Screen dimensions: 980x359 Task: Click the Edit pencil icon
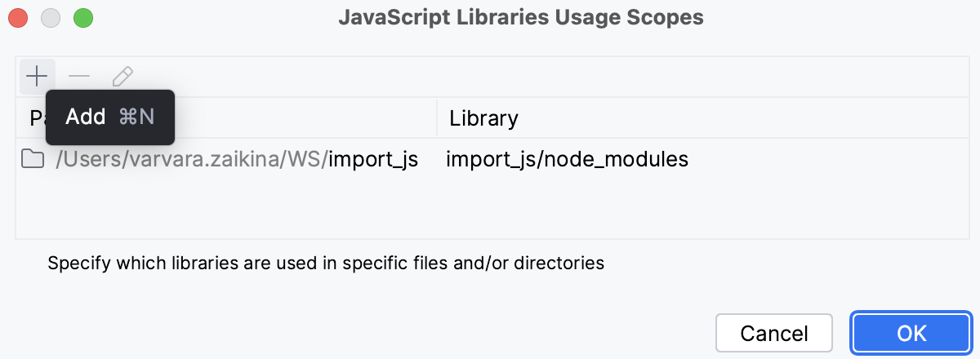pos(122,78)
